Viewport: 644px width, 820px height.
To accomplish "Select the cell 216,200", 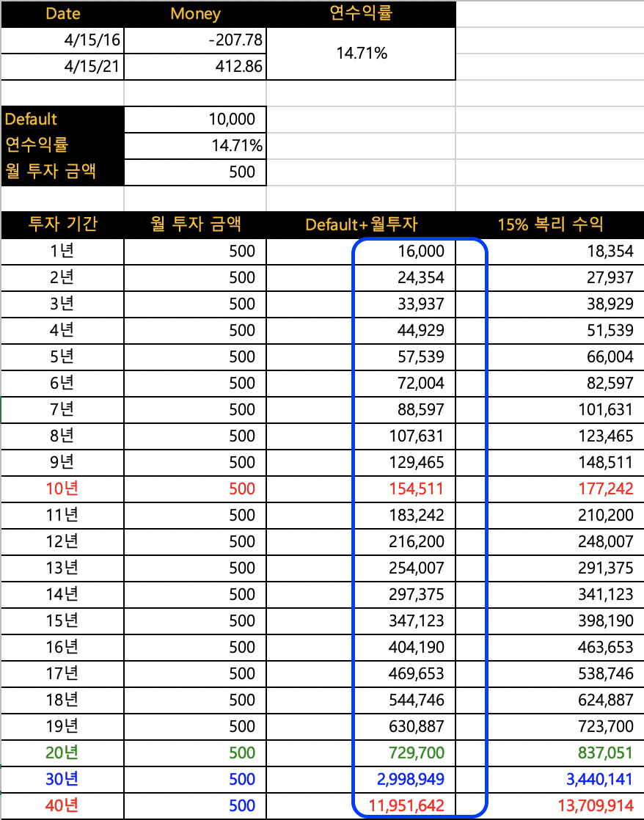I will coord(361,542).
